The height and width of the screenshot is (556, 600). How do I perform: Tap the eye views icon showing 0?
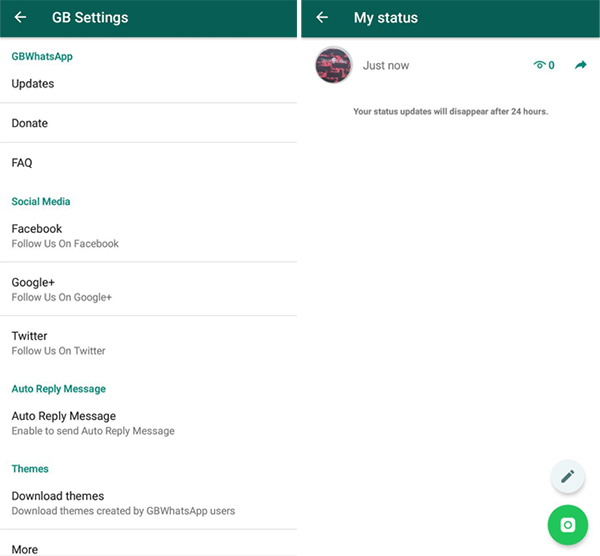coord(541,65)
